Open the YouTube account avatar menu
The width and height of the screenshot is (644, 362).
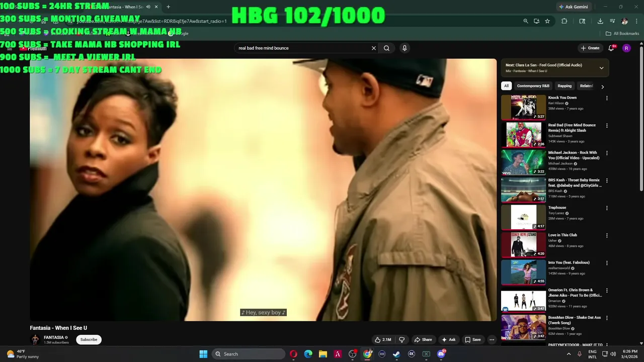626,48
